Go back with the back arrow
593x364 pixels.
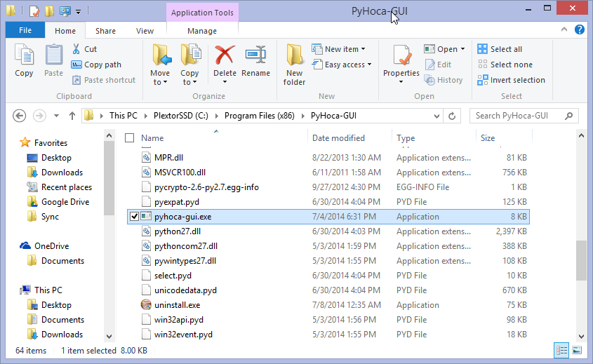pyautogui.click(x=19, y=116)
